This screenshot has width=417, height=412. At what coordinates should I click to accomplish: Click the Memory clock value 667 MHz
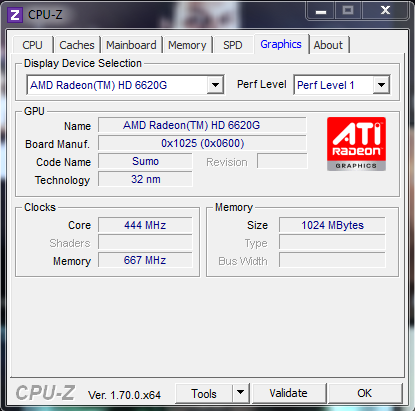click(x=145, y=260)
